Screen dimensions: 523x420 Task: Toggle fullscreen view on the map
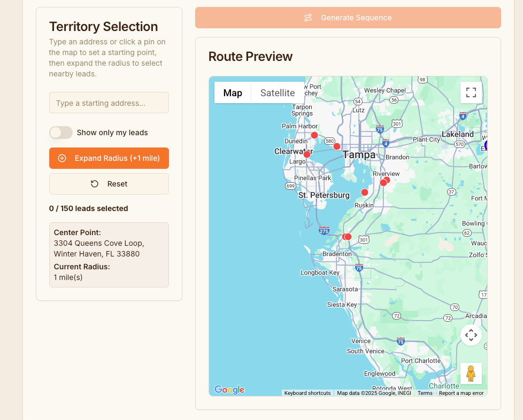pyautogui.click(x=471, y=92)
